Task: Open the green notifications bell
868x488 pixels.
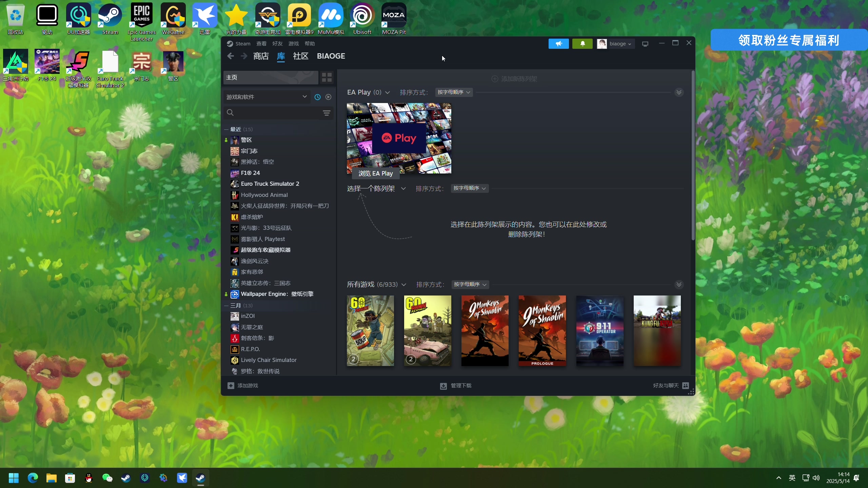Action: click(582, 44)
